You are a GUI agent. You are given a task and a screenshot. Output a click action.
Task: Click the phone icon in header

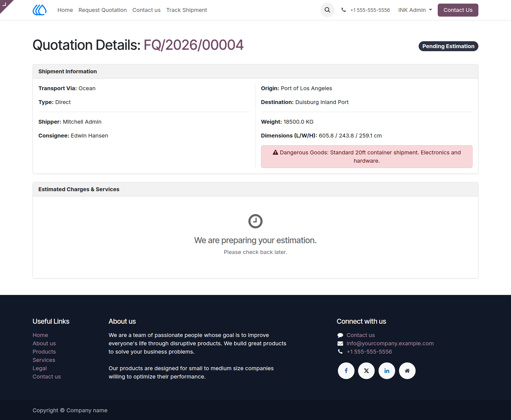point(344,10)
